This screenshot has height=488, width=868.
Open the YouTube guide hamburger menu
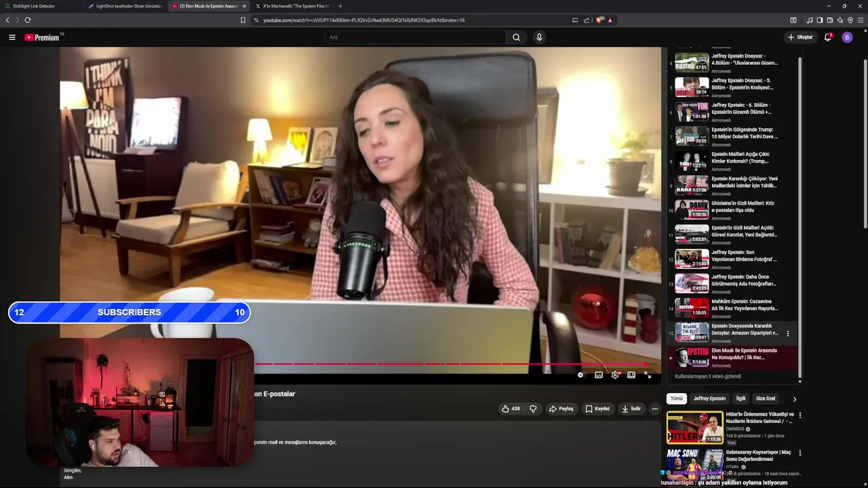click(x=12, y=37)
